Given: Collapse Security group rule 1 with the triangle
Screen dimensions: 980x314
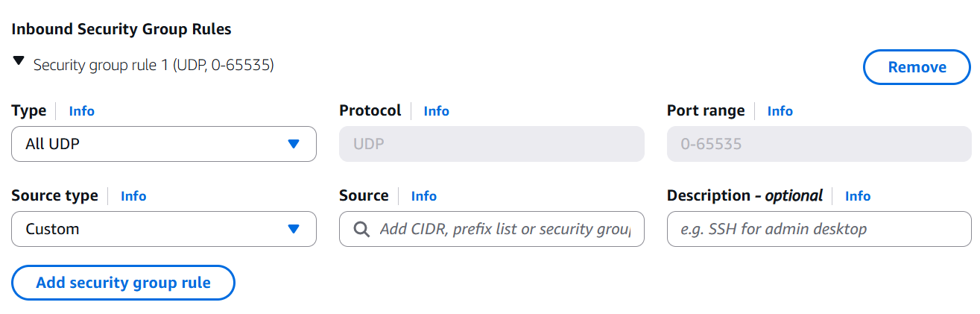Looking at the screenshot, I should pos(19,63).
